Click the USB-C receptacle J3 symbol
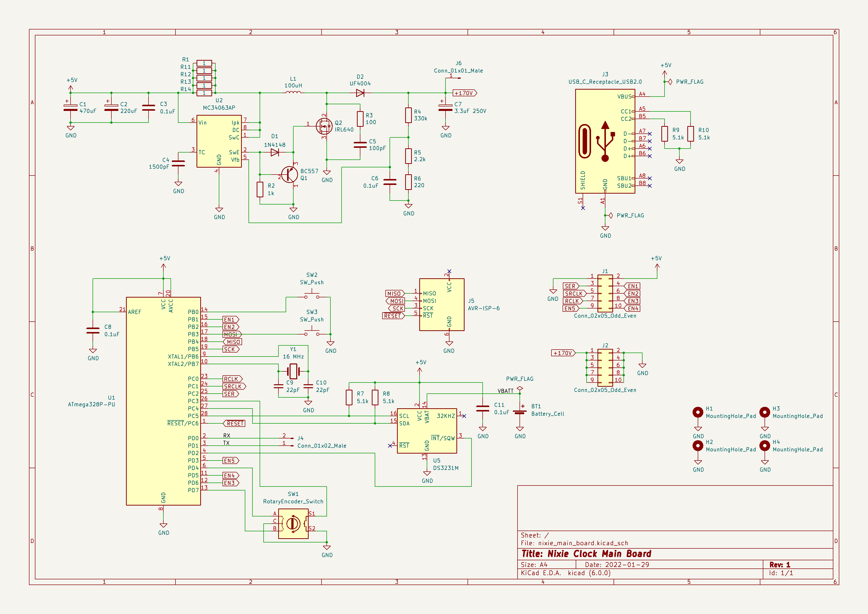 click(604, 141)
